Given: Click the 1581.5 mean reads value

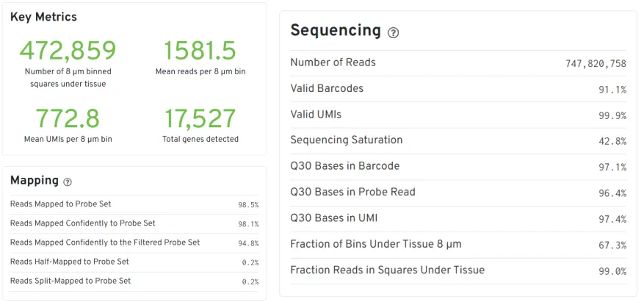Looking at the screenshot, I should click(x=200, y=51).
